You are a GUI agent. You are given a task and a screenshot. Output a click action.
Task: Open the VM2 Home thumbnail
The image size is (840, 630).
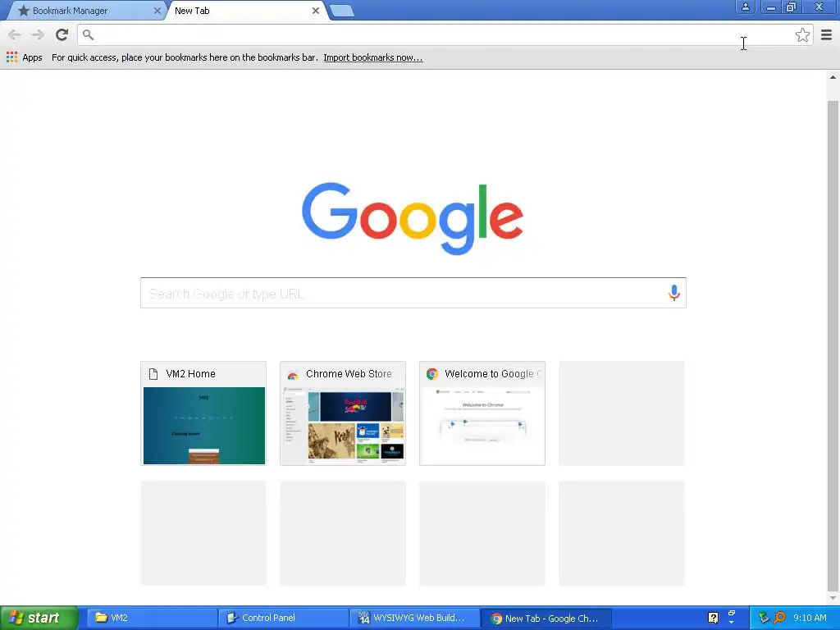[x=203, y=413]
